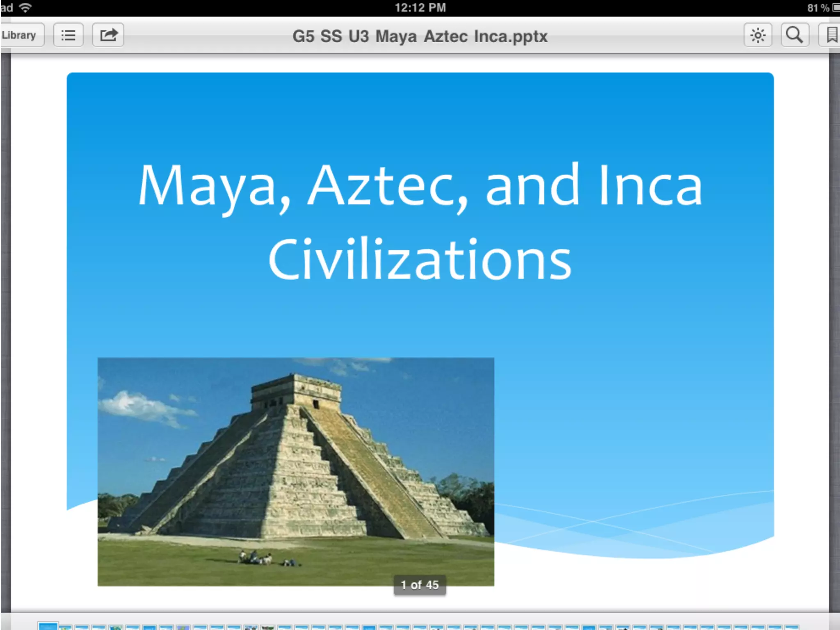The height and width of the screenshot is (630, 840).
Task: Tap the share arrow icon
Action: tap(108, 36)
